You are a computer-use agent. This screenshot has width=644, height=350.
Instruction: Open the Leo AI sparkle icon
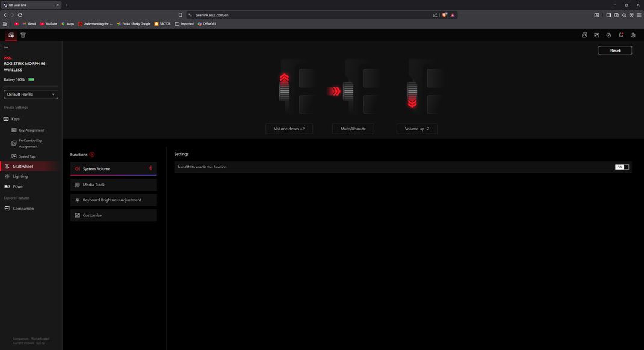tap(624, 15)
